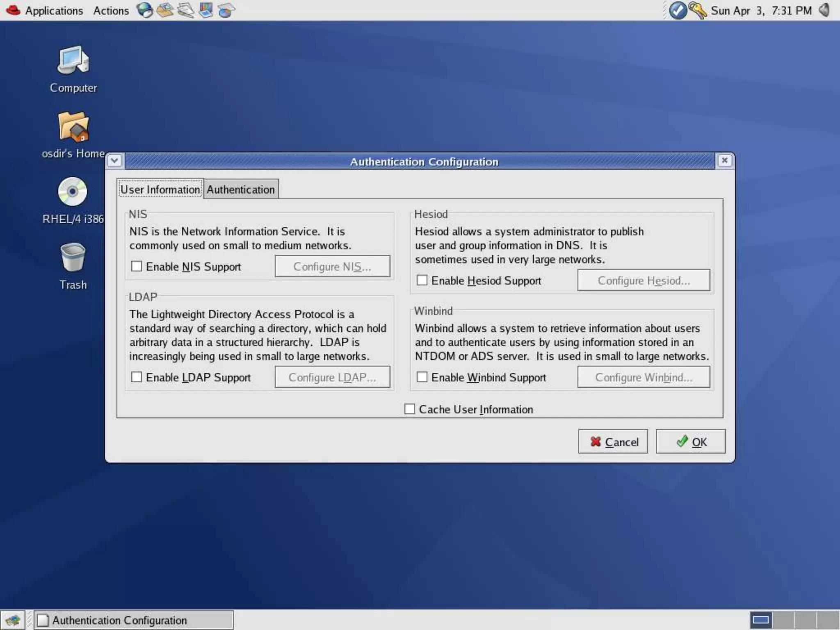
Task: Toggle Cache User Information checkbox
Action: pyautogui.click(x=410, y=409)
